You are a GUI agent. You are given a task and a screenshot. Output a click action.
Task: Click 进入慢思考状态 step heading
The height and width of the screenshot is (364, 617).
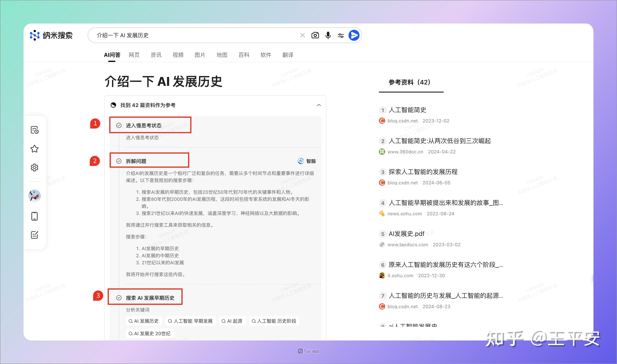[144, 126]
